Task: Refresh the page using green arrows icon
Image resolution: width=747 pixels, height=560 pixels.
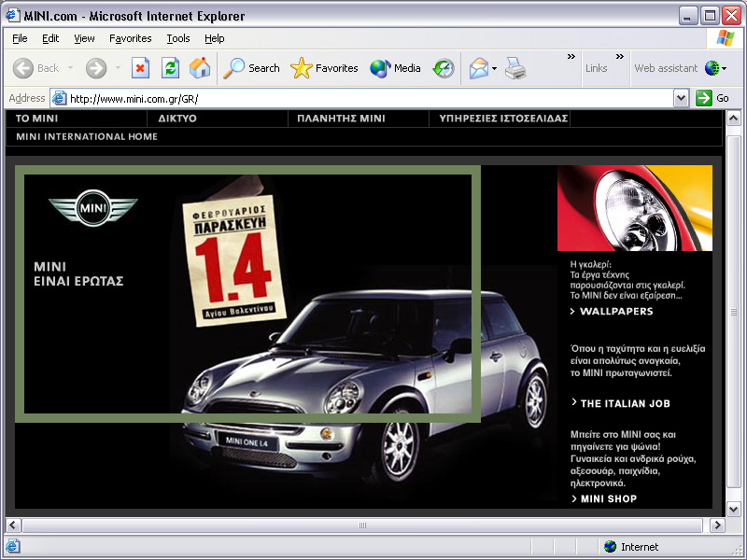Action: click(x=170, y=68)
